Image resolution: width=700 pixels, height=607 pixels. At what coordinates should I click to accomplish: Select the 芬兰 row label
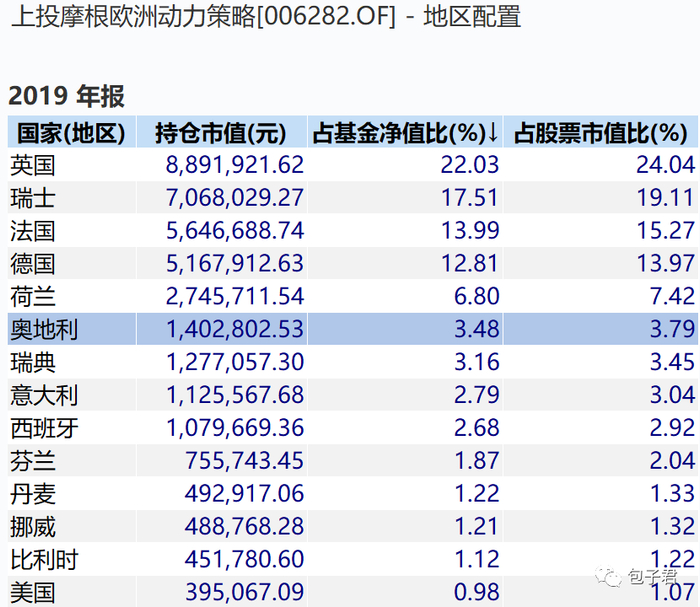(x=33, y=461)
